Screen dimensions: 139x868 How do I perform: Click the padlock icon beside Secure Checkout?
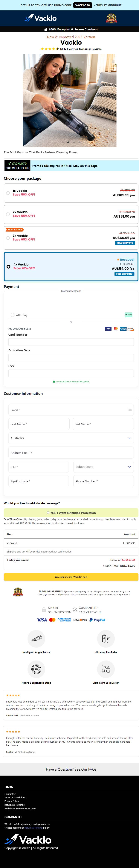tap(46, 29)
